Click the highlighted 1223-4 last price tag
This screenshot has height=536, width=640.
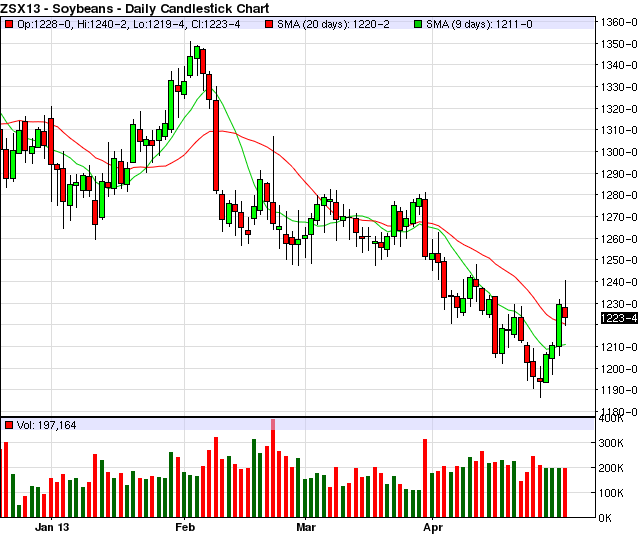[x=619, y=318]
